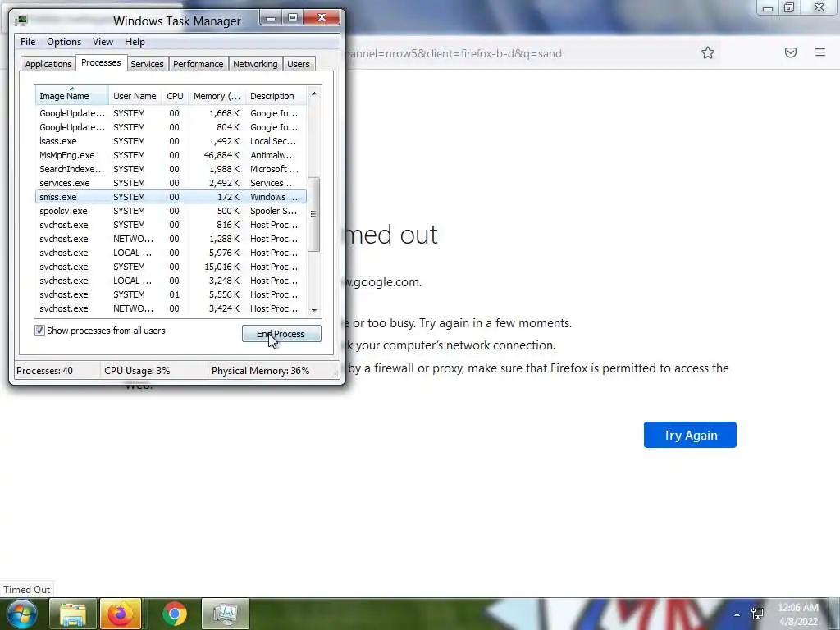The width and height of the screenshot is (840, 630).
Task: Open the Options menu in Task Manager
Action: (64, 42)
